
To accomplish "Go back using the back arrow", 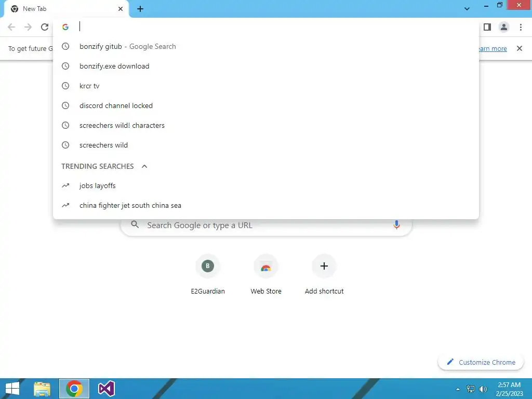I will tap(11, 27).
